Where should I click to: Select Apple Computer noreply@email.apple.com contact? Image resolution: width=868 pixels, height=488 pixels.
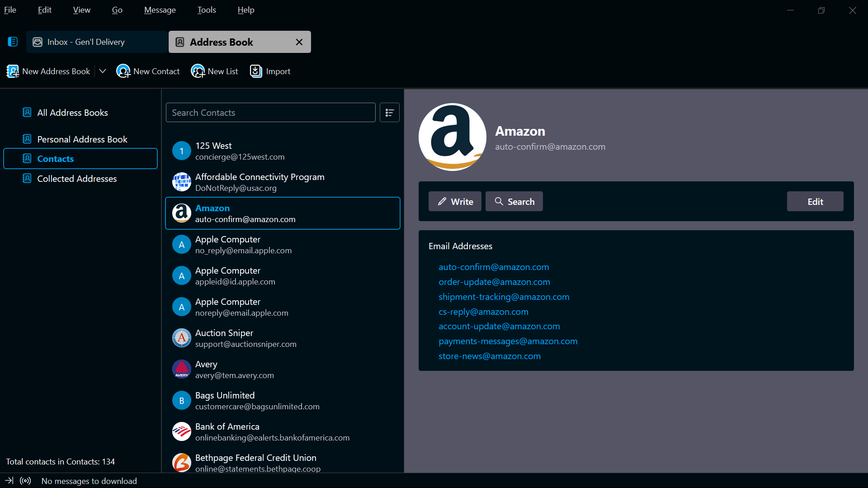pyautogui.click(x=283, y=307)
